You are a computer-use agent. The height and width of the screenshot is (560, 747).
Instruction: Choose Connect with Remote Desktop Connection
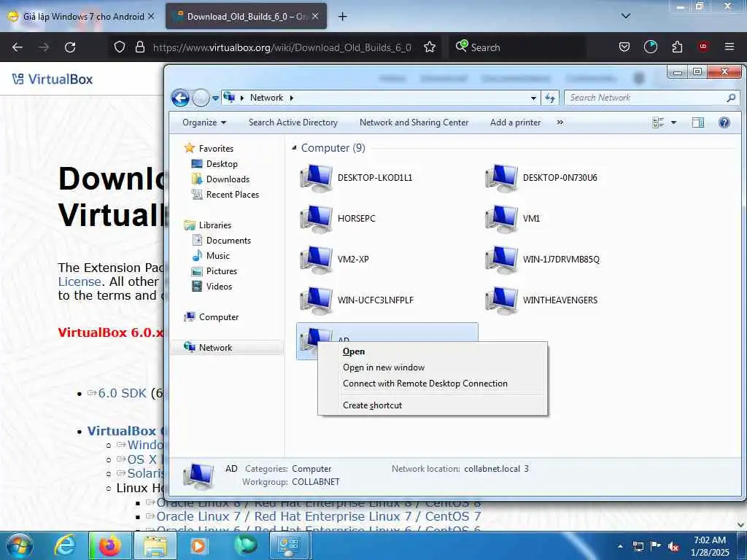coord(433,384)
